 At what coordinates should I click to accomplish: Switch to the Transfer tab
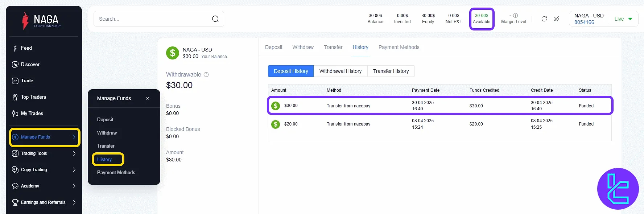click(333, 48)
